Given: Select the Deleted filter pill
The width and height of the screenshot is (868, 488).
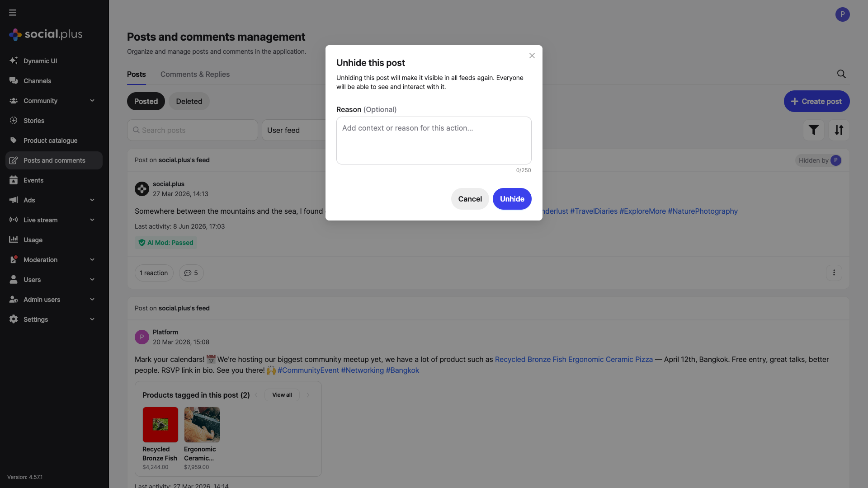Looking at the screenshot, I should pos(189,101).
